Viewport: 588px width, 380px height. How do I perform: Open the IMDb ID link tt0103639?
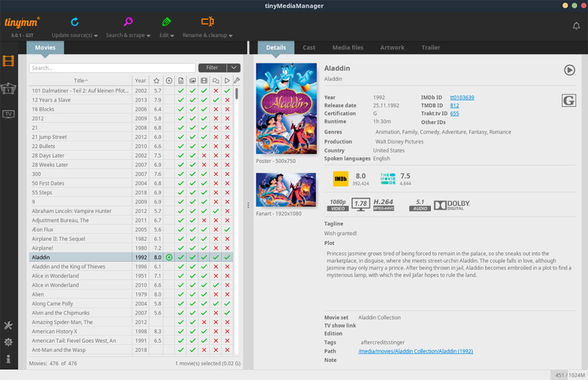pyautogui.click(x=462, y=97)
